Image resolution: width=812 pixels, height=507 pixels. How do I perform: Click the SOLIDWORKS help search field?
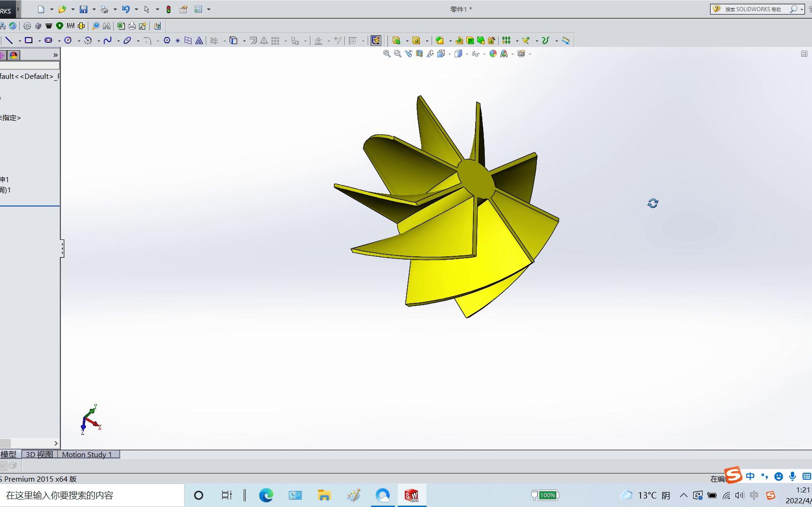[753, 9]
